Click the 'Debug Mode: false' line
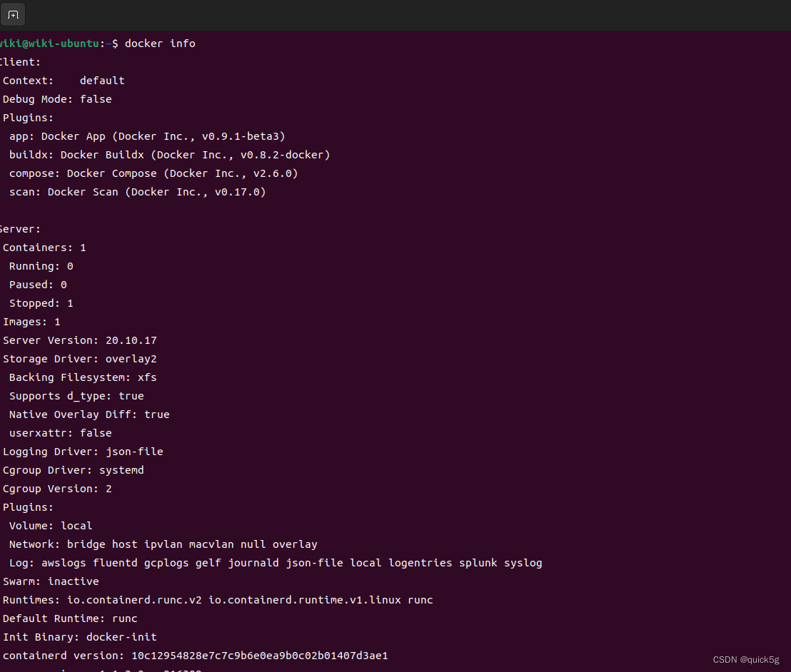The image size is (791, 672). coord(57,99)
